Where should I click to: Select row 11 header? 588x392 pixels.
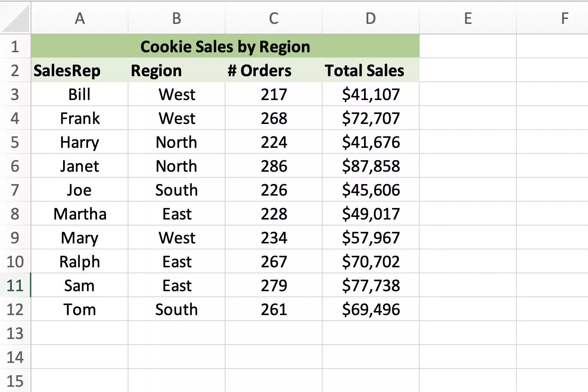(15, 286)
